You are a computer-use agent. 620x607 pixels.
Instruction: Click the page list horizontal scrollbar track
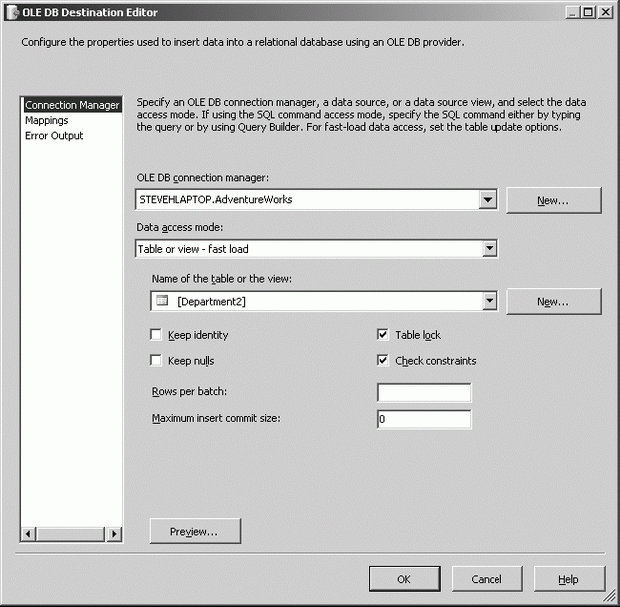point(71,534)
